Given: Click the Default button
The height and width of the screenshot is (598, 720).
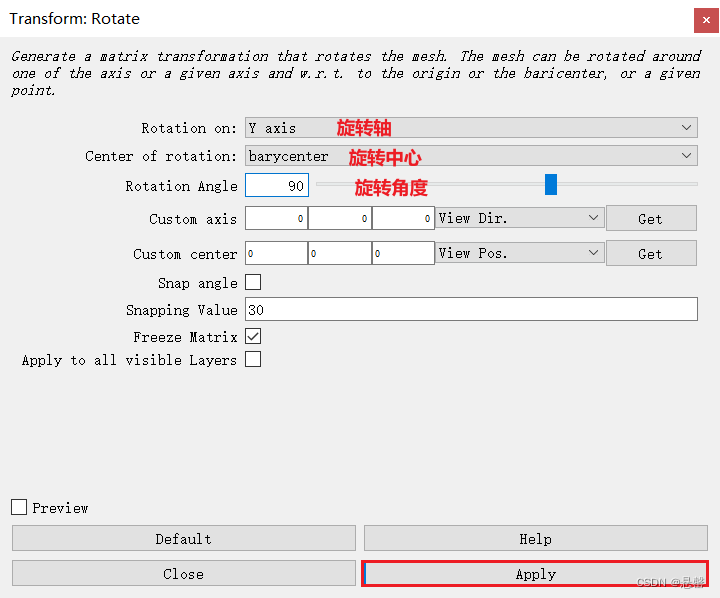Looking at the screenshot, I should pyautogui.click(x=184, y=538).
